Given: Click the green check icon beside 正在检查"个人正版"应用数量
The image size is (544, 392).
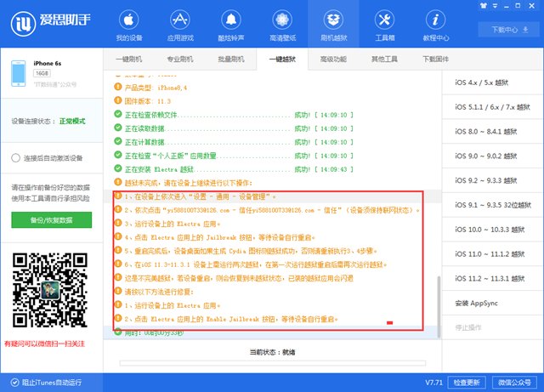Looking at the screenshot, I should [118, 155].
